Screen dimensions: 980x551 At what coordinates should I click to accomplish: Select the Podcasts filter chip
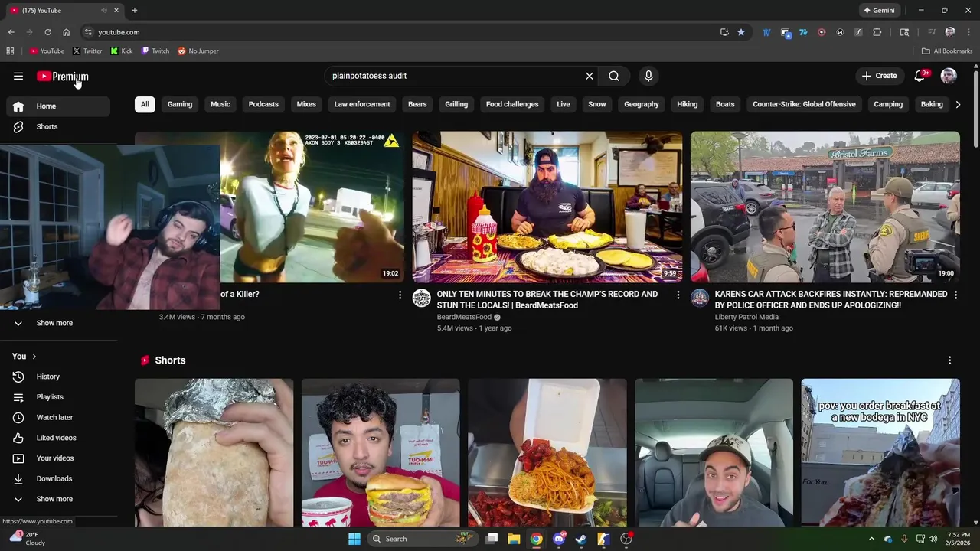[263, 104]
